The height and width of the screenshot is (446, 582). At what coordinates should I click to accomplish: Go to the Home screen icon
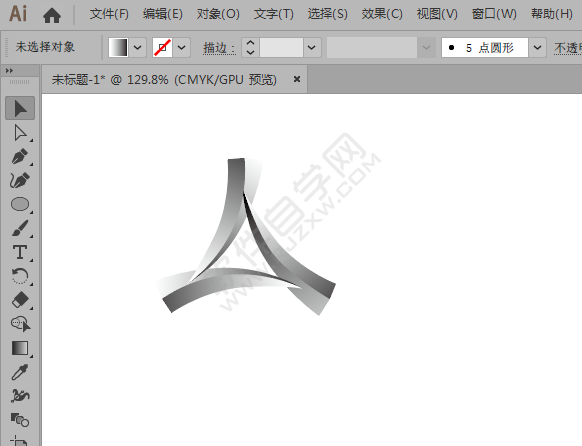[52, 15]
